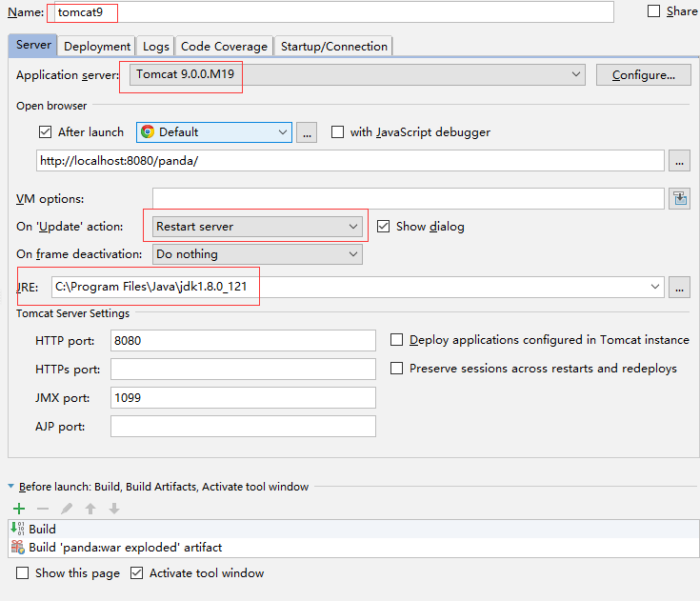Click the Build task icon
Image resolution: width=700 pixels, height=601 pixels.
click(18, 529)
